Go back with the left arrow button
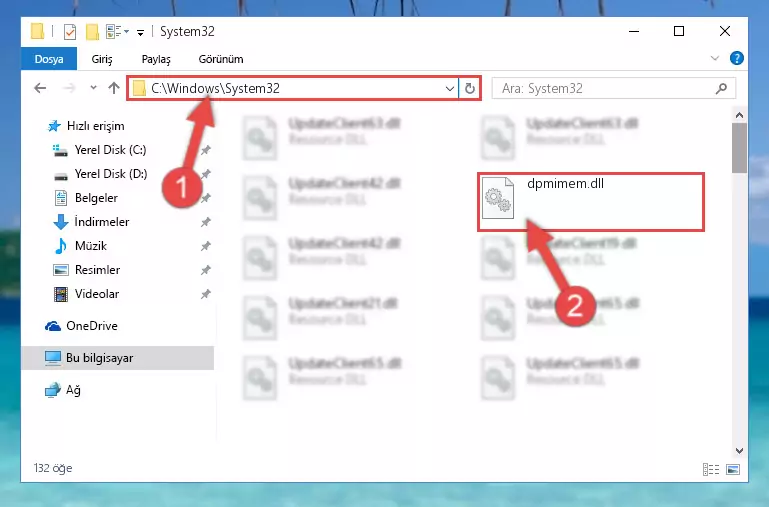 [40, 88]
